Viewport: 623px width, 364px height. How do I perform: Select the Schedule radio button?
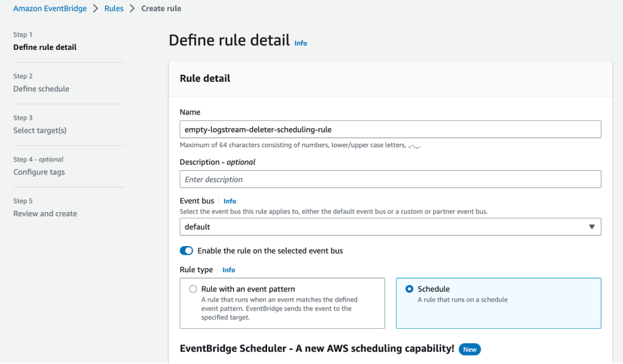coord(409,289)
